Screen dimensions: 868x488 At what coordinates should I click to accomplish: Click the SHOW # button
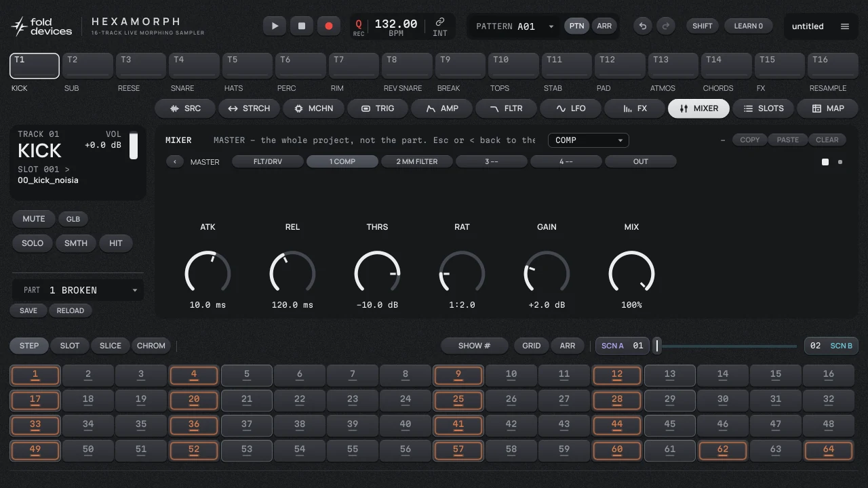click(475, 346)
